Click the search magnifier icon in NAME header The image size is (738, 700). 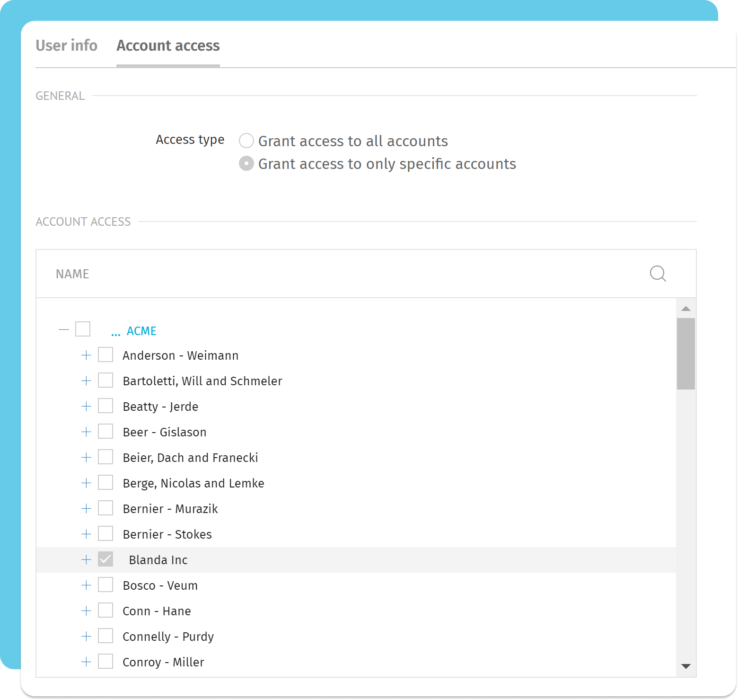658,274
